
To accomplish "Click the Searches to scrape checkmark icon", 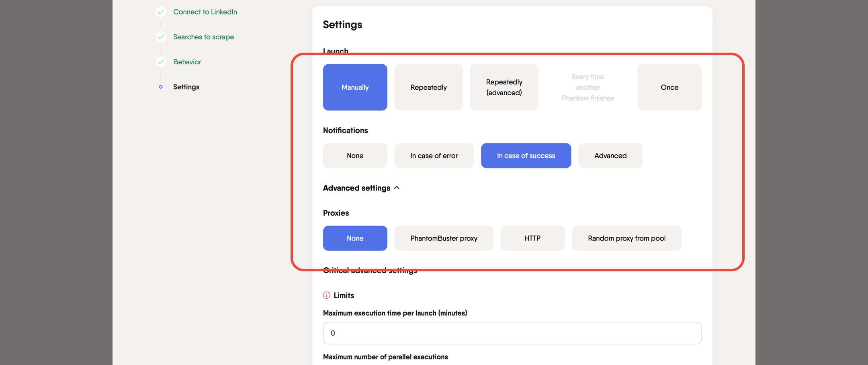I will point(161,37).
